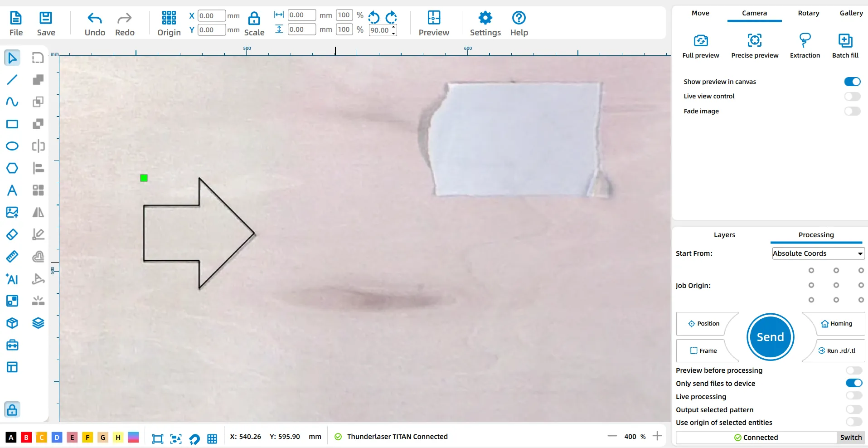The width and height of the screenshot is (868, 448).
Task: Select the Polygon drawing tool
Action: click(x=12, y=168)
